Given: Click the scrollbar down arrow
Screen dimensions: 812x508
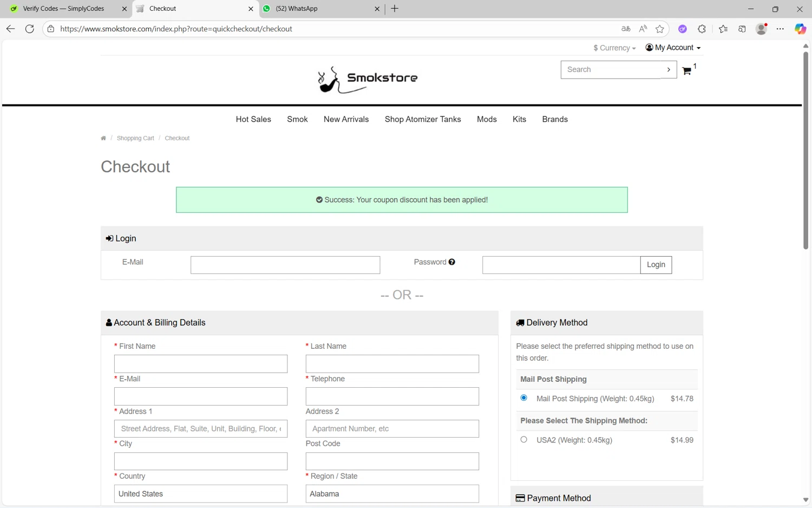Looking at the screenshot, I should pos(806,500).
